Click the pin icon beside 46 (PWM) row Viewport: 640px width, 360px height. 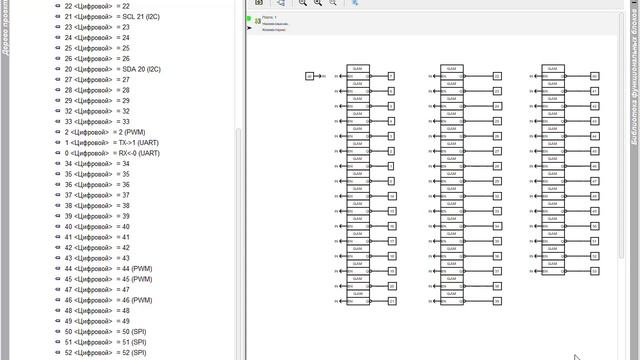coord(58,300)
